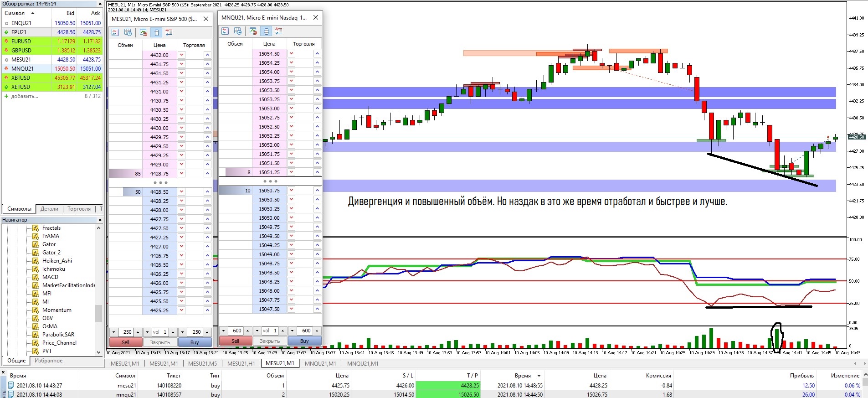Click red down arrow beside price 15051.25
Viewport: 868px width, 398px height.
pyautogui.click(x=292, y=172)
